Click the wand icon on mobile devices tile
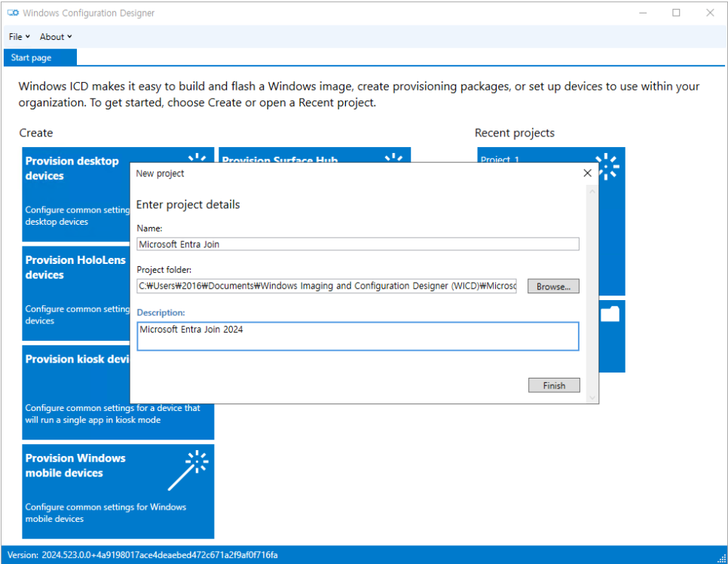 pos(188,471)
